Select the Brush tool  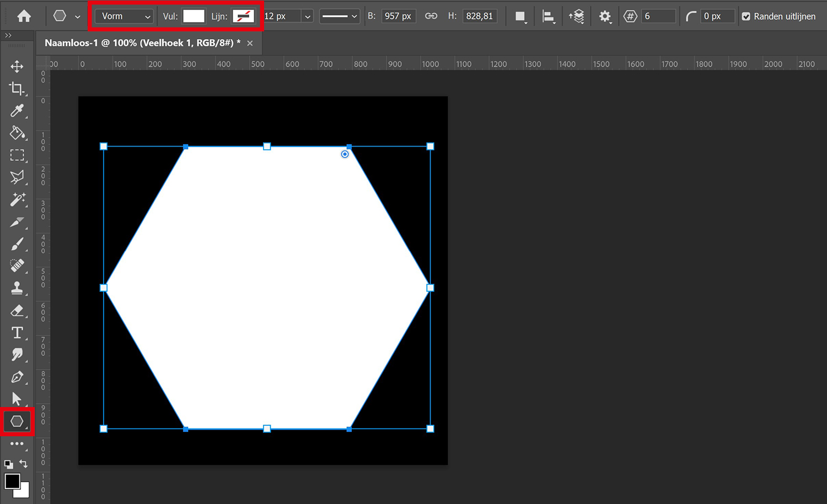pos(17,244)
